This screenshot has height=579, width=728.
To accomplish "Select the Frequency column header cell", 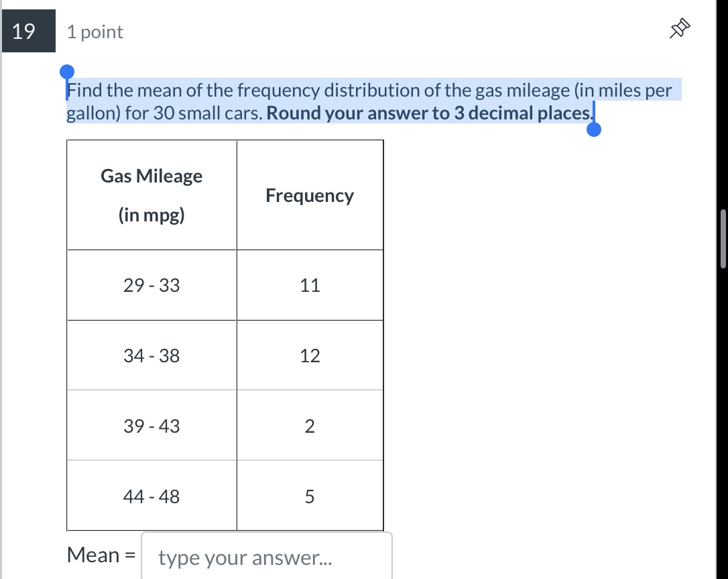I will tap(310, 195).
